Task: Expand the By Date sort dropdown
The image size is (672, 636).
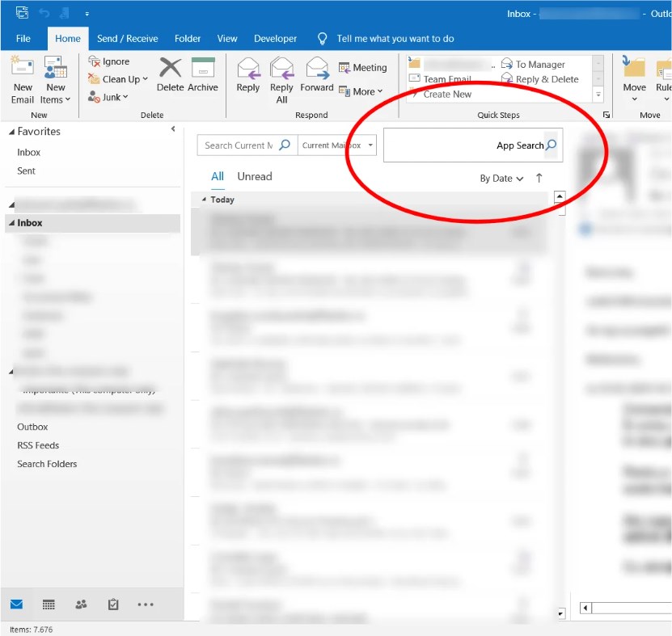Action: (501, 179)
